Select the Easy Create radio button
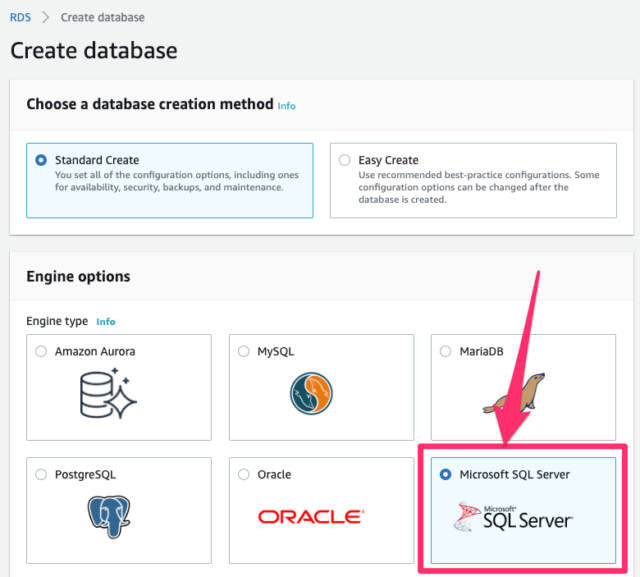Image resolution: width=640 pixels, height=577 pixels. pyautogui.click(x=344, y=160)
